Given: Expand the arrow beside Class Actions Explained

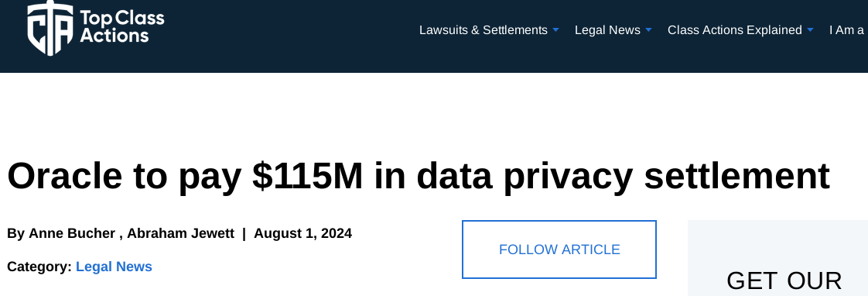Looking at the screenshot, I should (810, 30).
